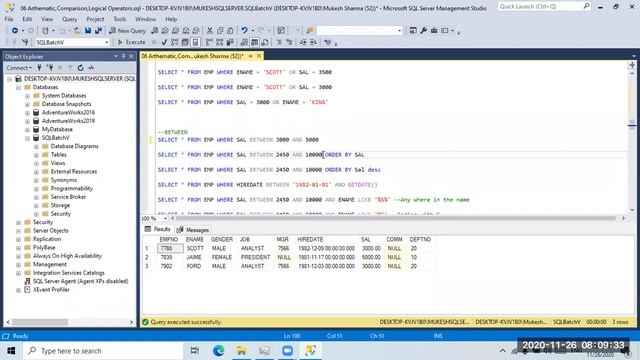Click the Uncomment selected lines icon
The image size is (640, 360).
[x=289, y=42]
